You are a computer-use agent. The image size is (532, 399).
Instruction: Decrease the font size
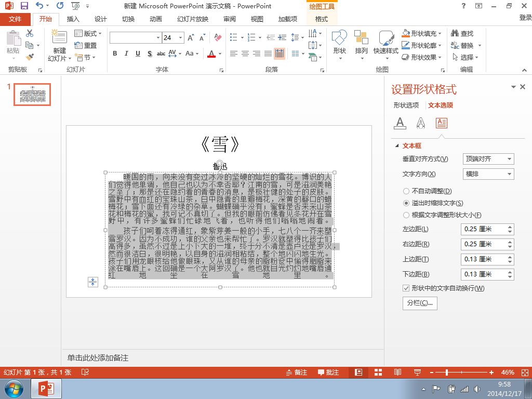(203, 37)
